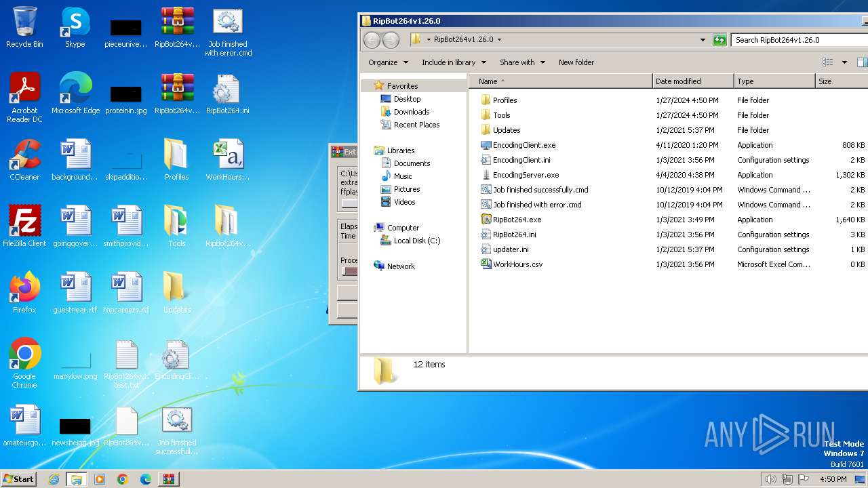This screenshot has width=868, height=488.
Task: Open Videos library in navigation pane
Action: (x=404, y=202)
